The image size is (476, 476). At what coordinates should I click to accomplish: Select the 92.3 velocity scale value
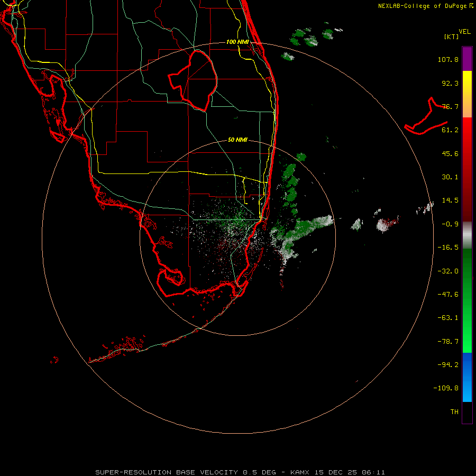tap(450, 83)
